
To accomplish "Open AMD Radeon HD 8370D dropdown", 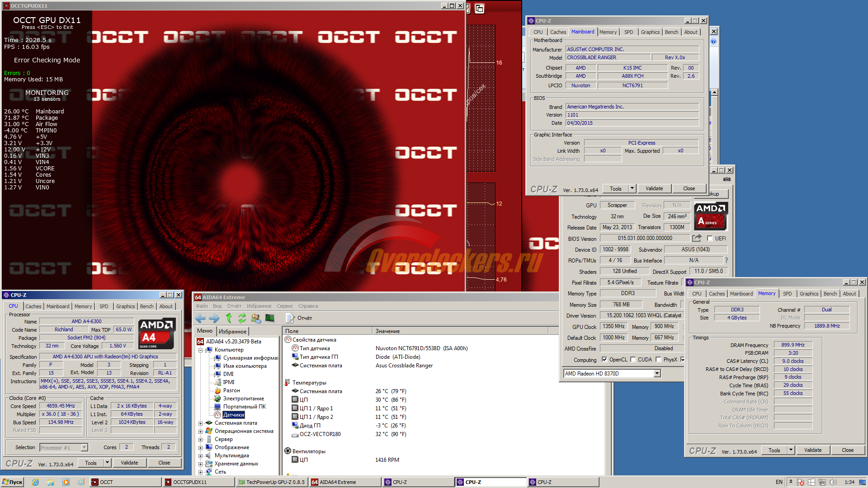I will click(x=657, y=373).
